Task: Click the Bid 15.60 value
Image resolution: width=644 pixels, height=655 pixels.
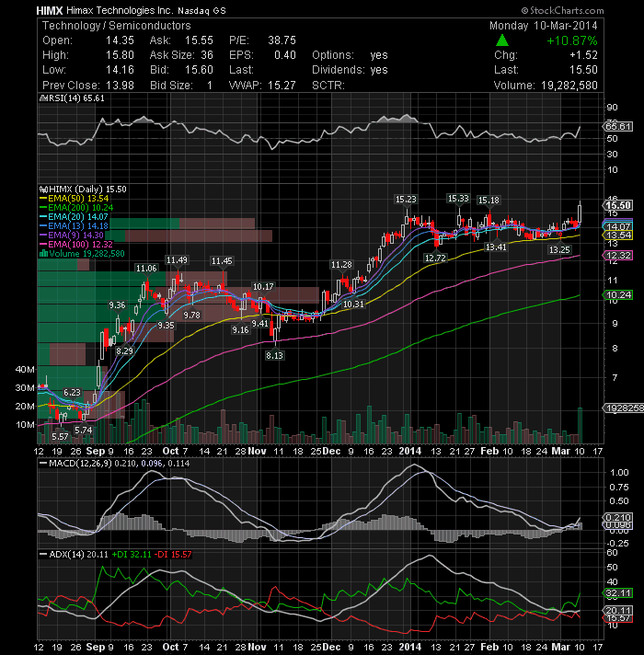Action: pyautogui.click(x=199, y=70)
